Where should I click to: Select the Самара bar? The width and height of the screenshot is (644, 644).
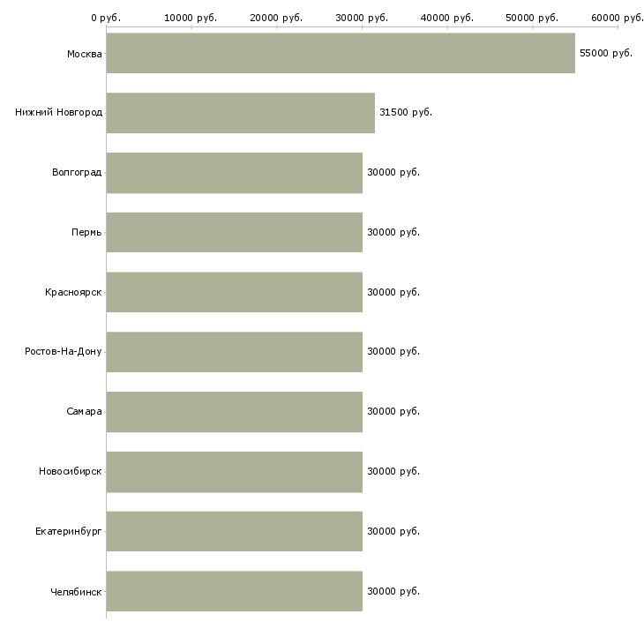pos(234,411)
